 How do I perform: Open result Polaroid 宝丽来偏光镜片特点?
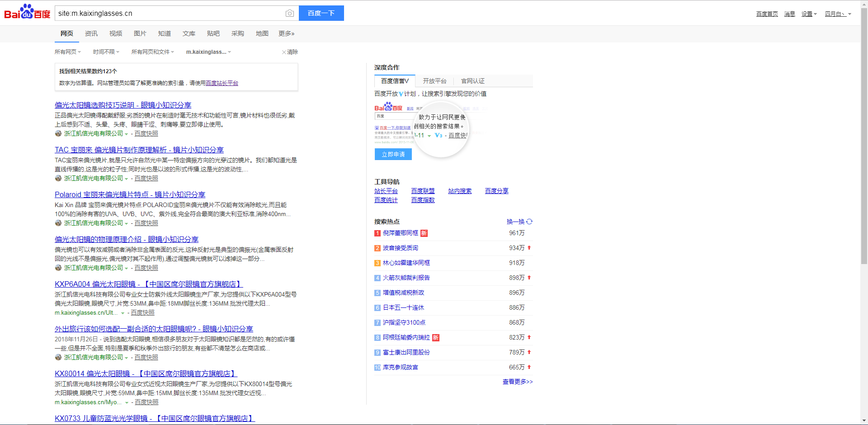point(130,194)
